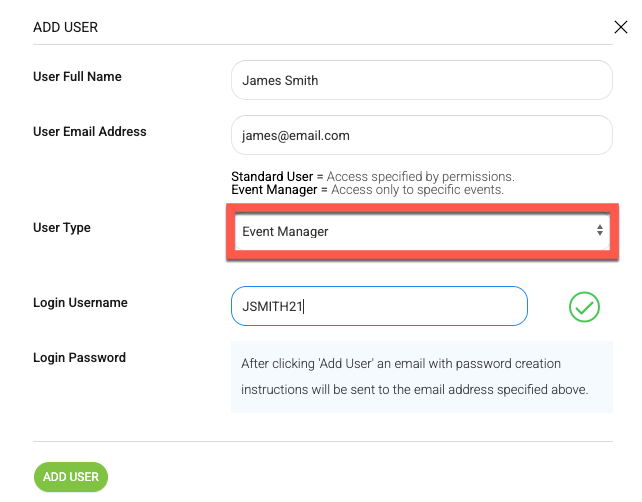Click the JSMITH21 text in username field

point(272,306)
